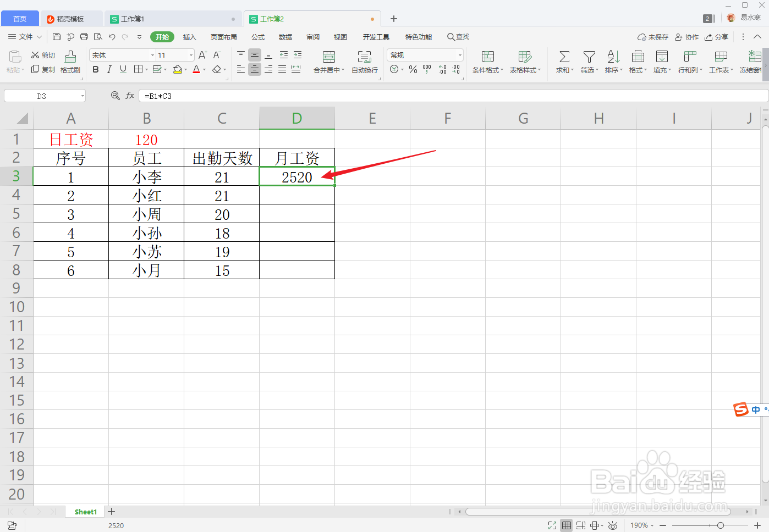Toggle horizontal center alignment
The height and width of the screenshot is (532, 769).
click(255, 69)
